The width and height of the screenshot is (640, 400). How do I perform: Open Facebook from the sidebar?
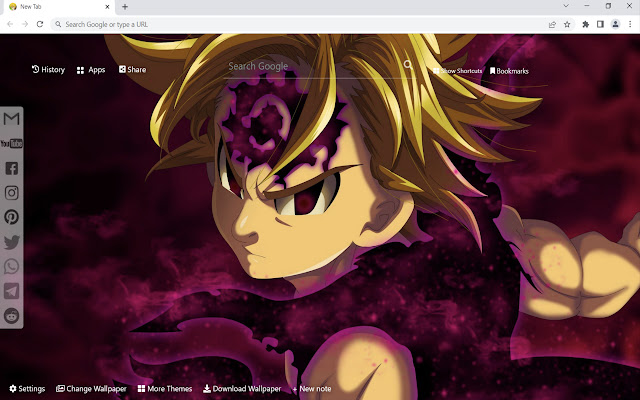11,168
